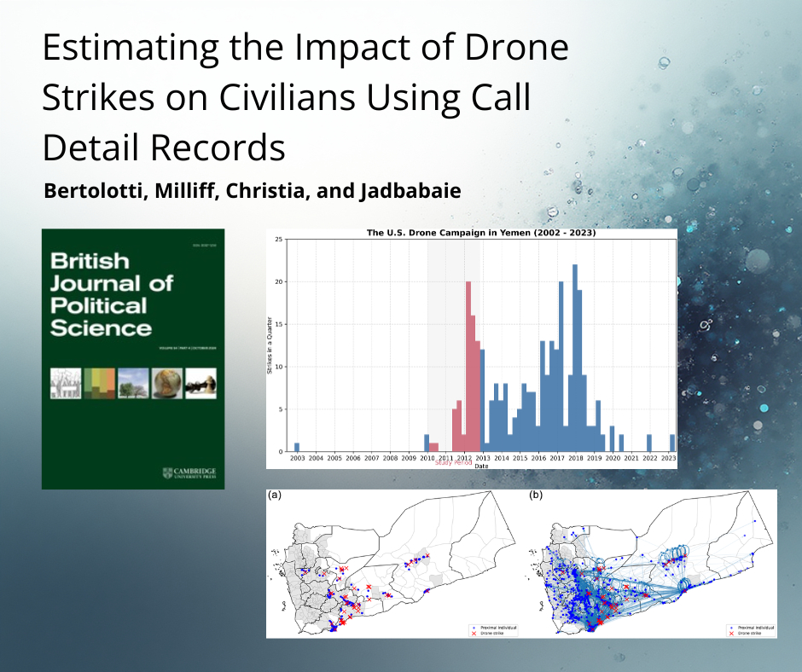Click the house sketch on journal cover
Viewport: 802px width, 672px height.
click(66, 382)
